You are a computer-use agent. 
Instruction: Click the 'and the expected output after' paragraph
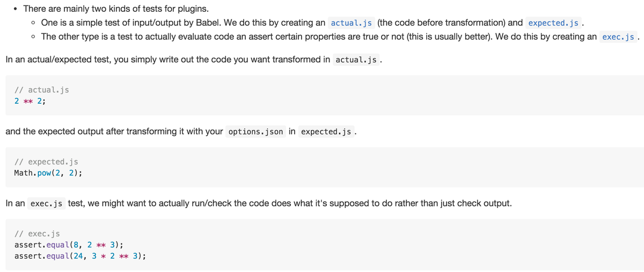click(x=114, y=131)
